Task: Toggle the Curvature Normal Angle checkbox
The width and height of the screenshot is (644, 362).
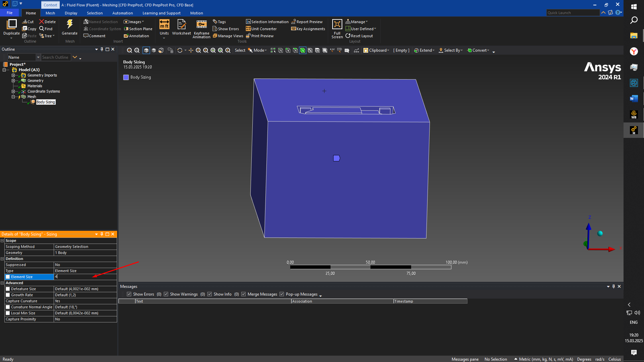Action: coord(8,307)
